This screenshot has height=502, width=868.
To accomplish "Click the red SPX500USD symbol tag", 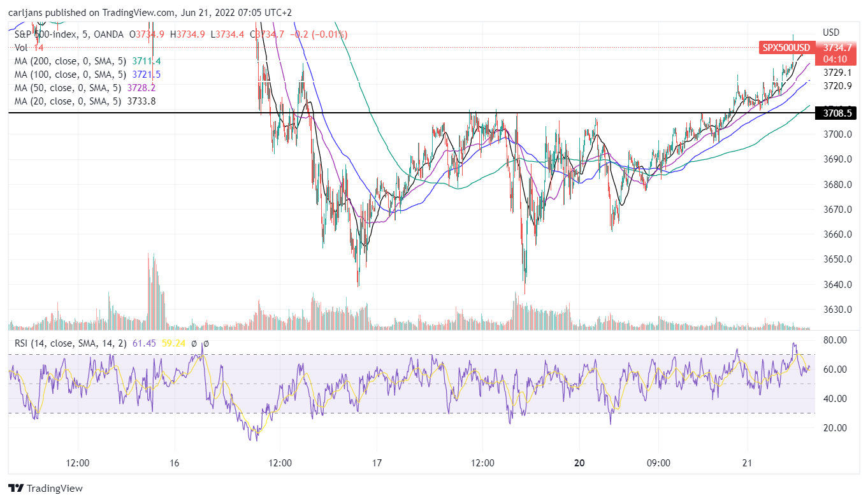I will point(787,48).
